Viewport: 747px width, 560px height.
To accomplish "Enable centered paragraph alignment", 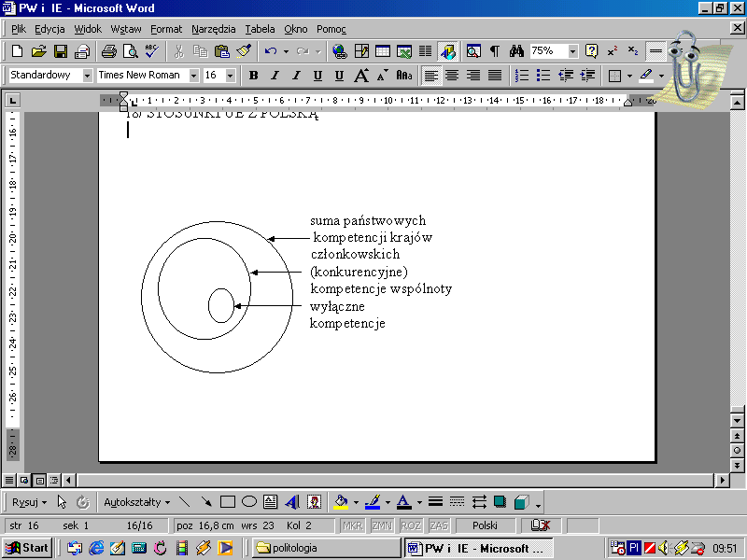I will (451, 76).
